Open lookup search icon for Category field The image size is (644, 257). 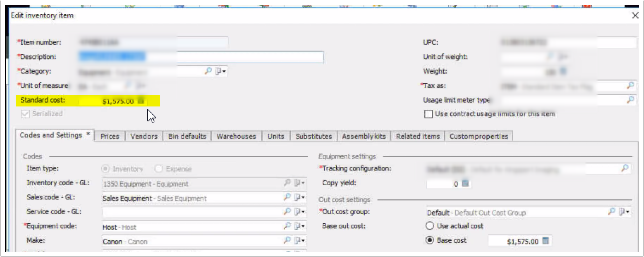(208, 71)
